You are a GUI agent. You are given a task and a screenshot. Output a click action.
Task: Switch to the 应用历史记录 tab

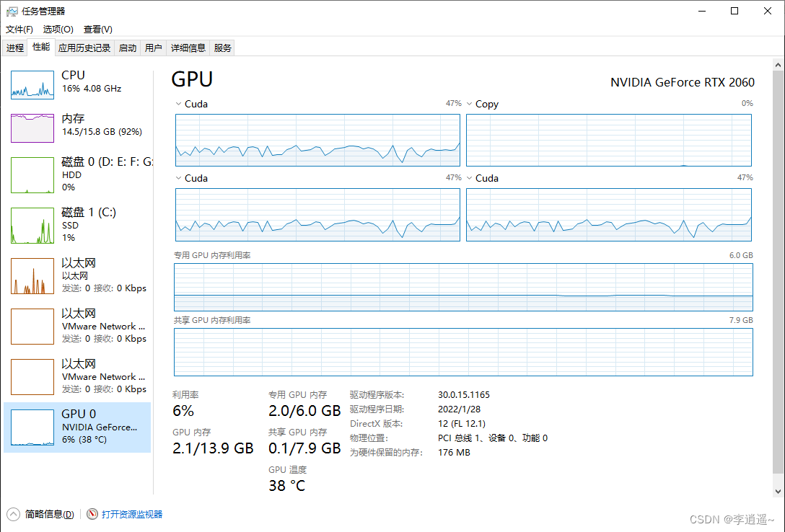tap(84, 48)
